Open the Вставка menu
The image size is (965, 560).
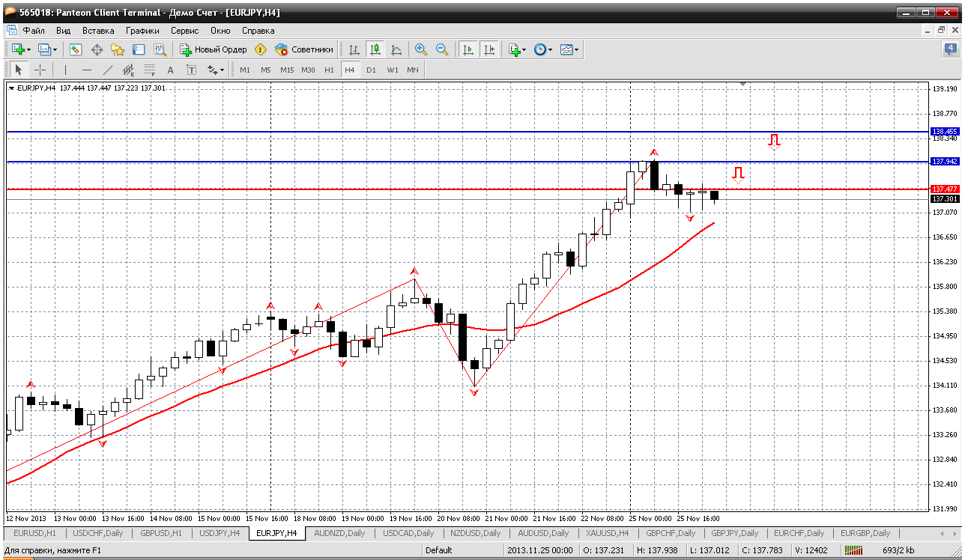(x=98, y=31)
